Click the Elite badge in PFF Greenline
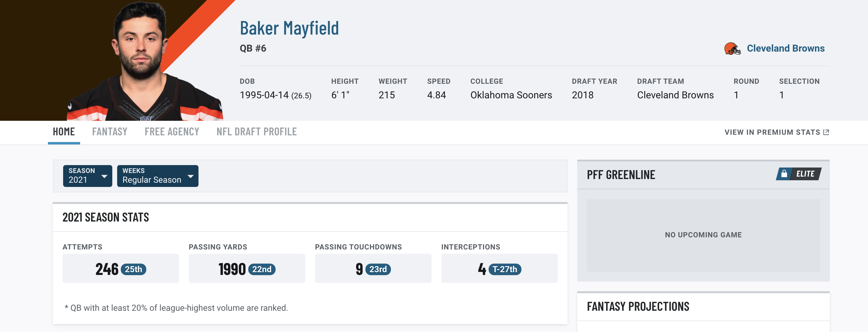Viewport: 868px width, 332px height. 798,174
